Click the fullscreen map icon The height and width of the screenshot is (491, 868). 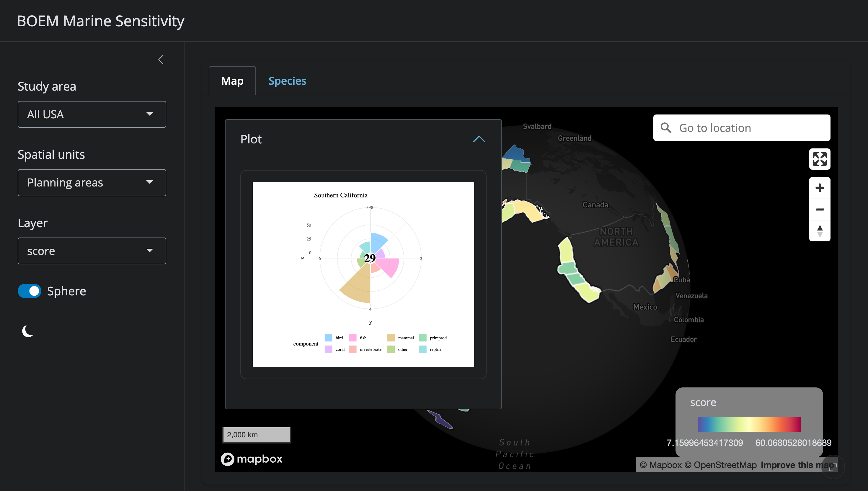coord(819,159)
